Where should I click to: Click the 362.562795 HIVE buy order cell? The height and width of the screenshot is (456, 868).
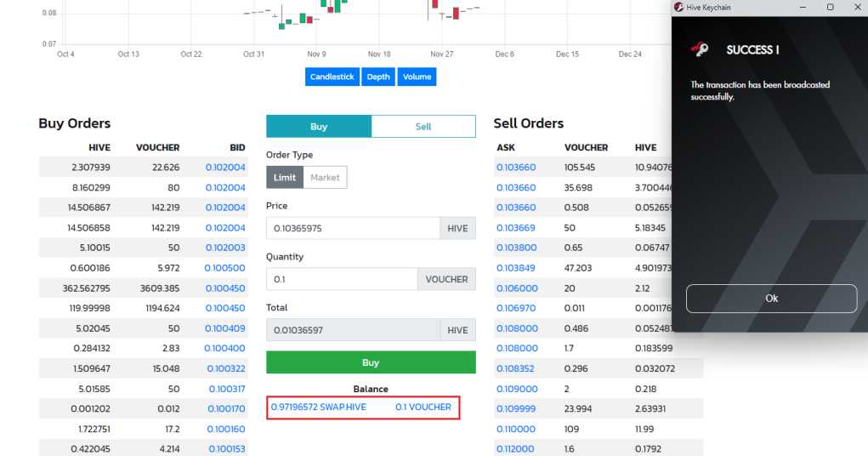coord(87,288)
